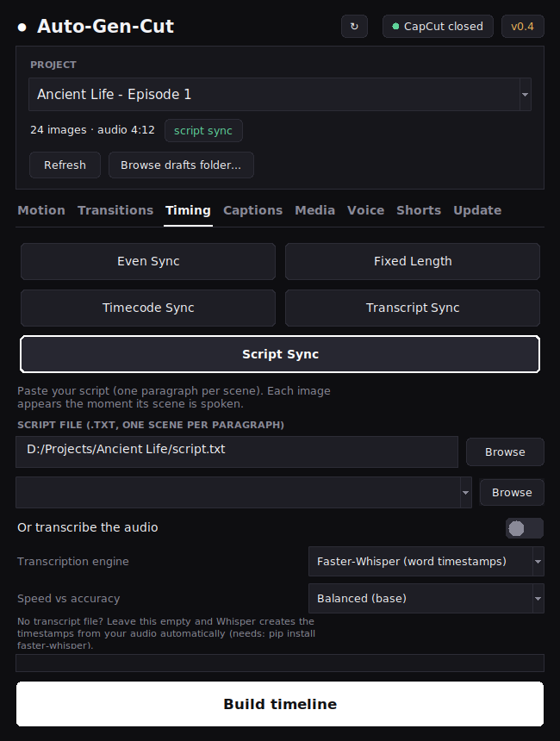The image size is (560, 741).
Task: Toggle Or transcribe the audio switch
Action: point(525,528)
